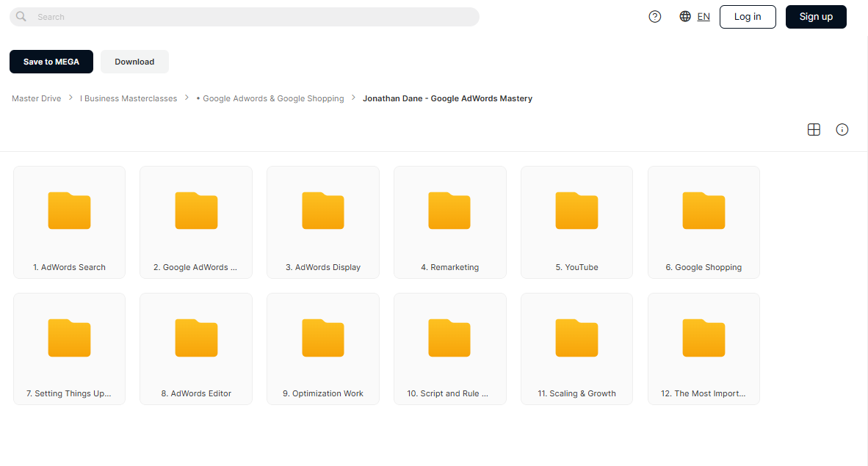Open folder icon for 5. YouTube

tap(576, 211)
